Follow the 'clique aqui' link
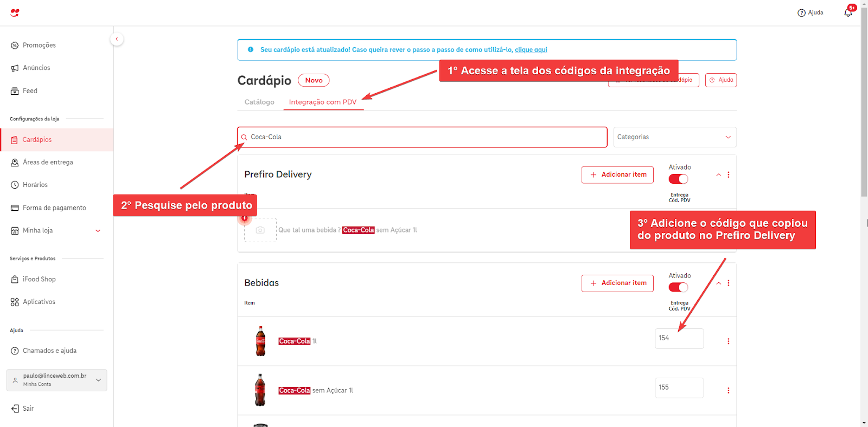 [x=531, y=50]
